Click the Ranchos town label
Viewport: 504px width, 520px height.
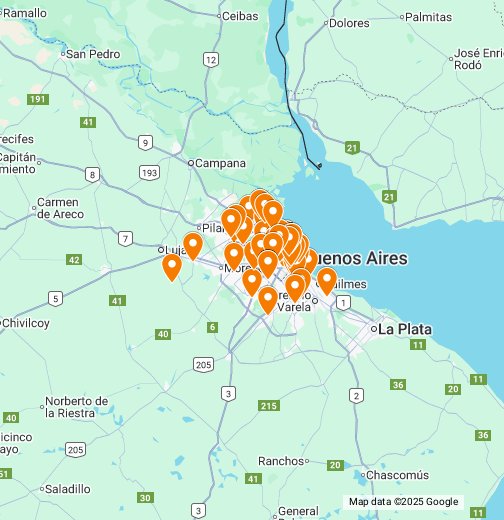pos(281,461)
